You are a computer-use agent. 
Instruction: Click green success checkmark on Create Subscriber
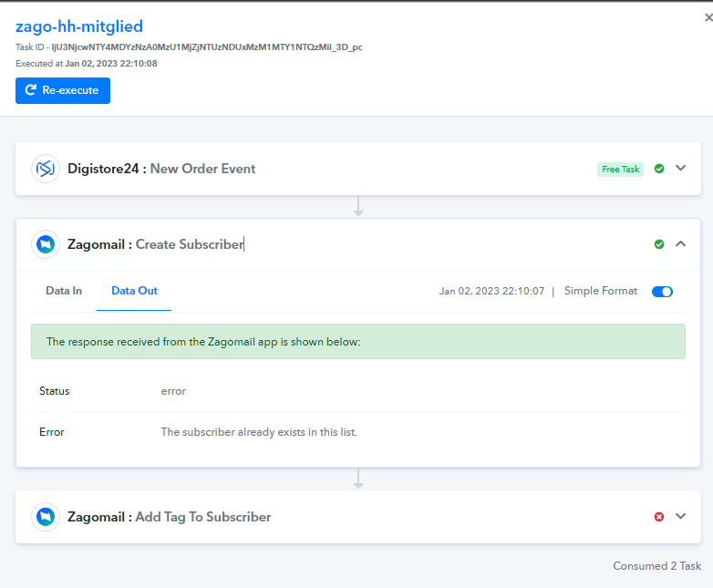[659, 244]
